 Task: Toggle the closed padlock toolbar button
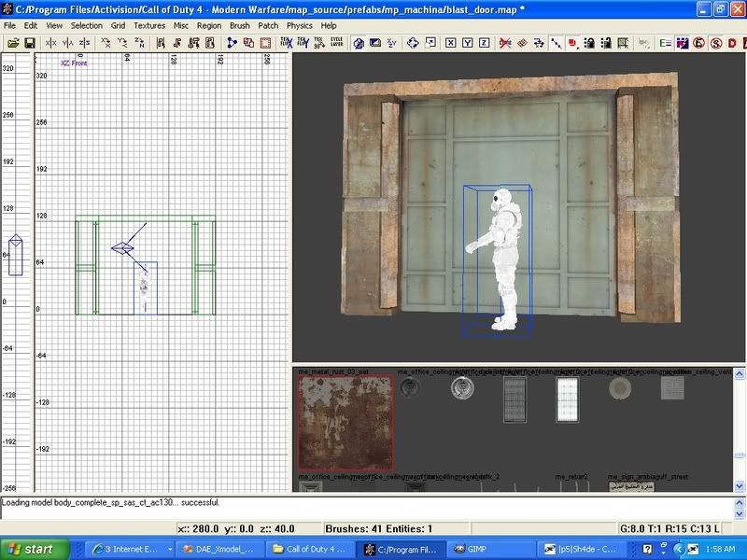tap(589, 43)
